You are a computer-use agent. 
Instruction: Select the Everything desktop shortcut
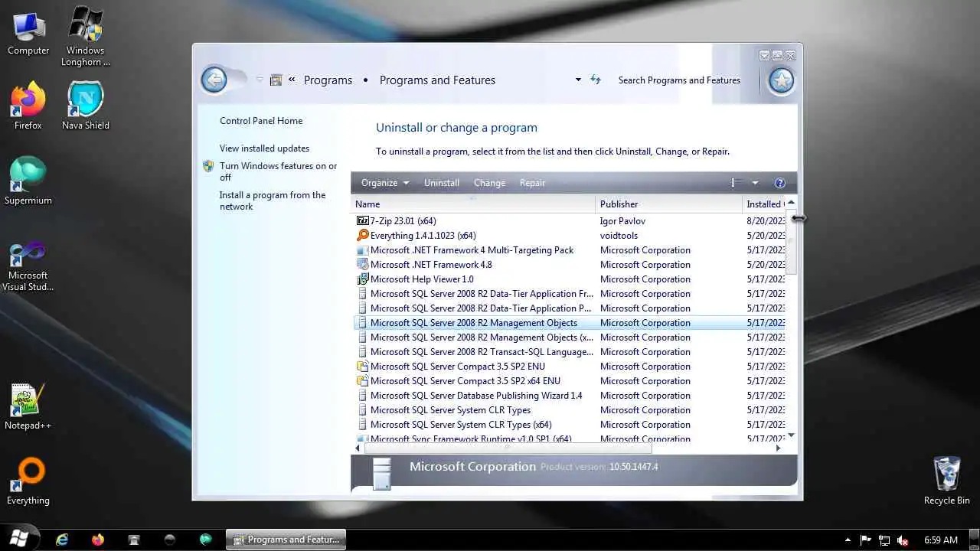pos(28,481)
